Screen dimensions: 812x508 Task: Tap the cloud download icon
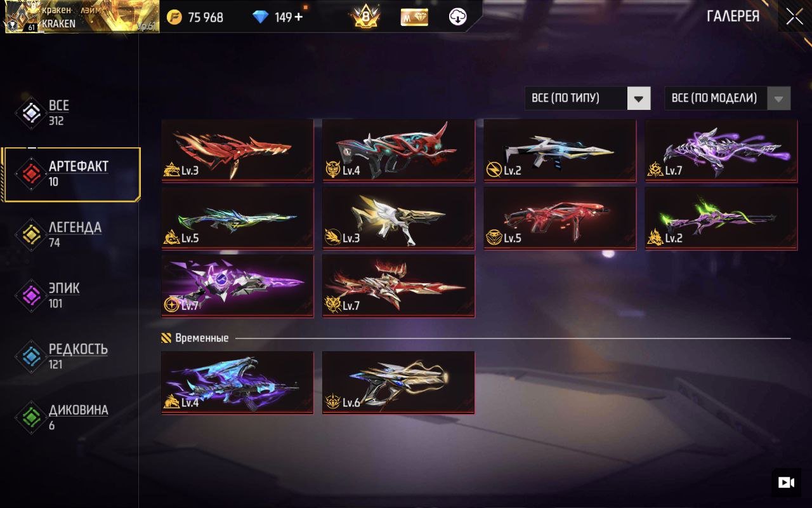point(457,17)
